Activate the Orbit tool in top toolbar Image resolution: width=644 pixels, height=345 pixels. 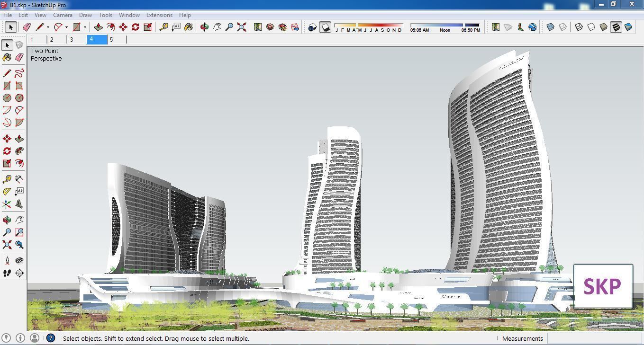[x=205, y=27]
